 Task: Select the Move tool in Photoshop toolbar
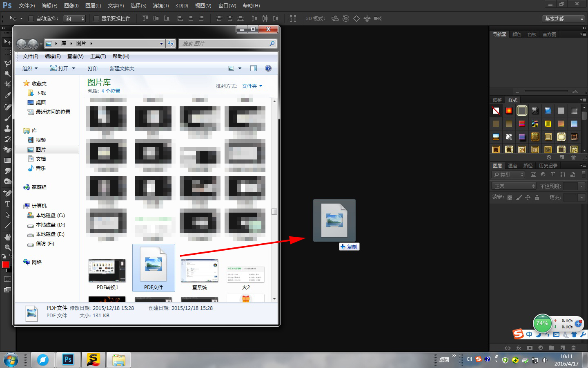7,42
